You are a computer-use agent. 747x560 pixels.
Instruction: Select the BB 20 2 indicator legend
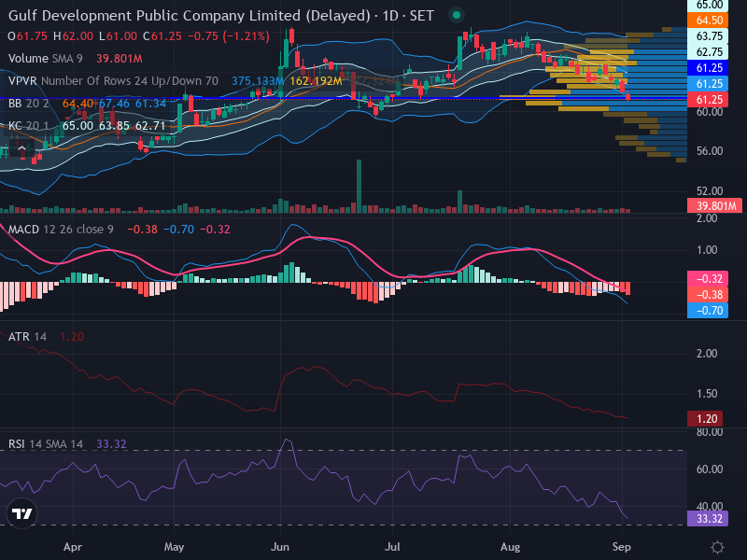[x=28, y=104]
